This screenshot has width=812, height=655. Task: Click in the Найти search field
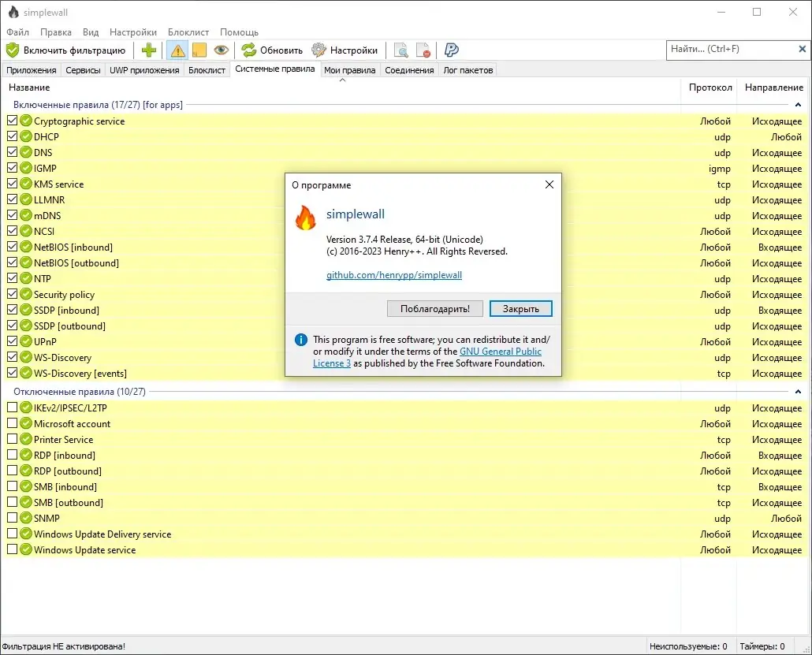click(730, 49)
